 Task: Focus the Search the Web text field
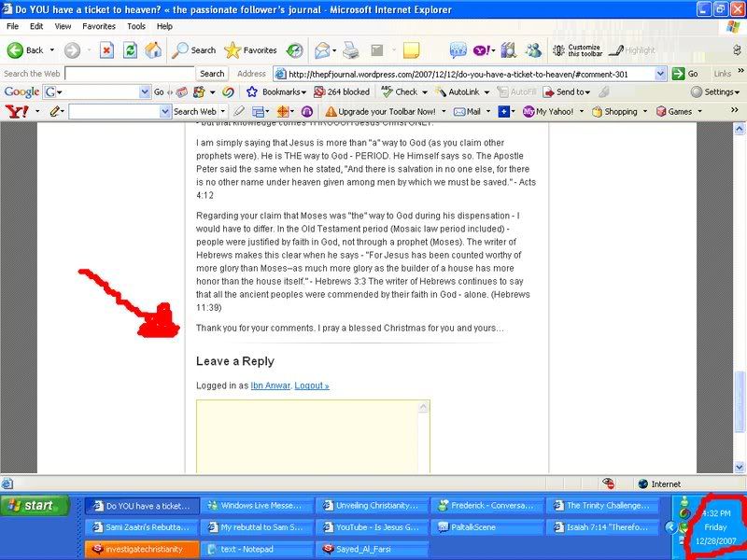pyautogui.click(x=130, y=74)
